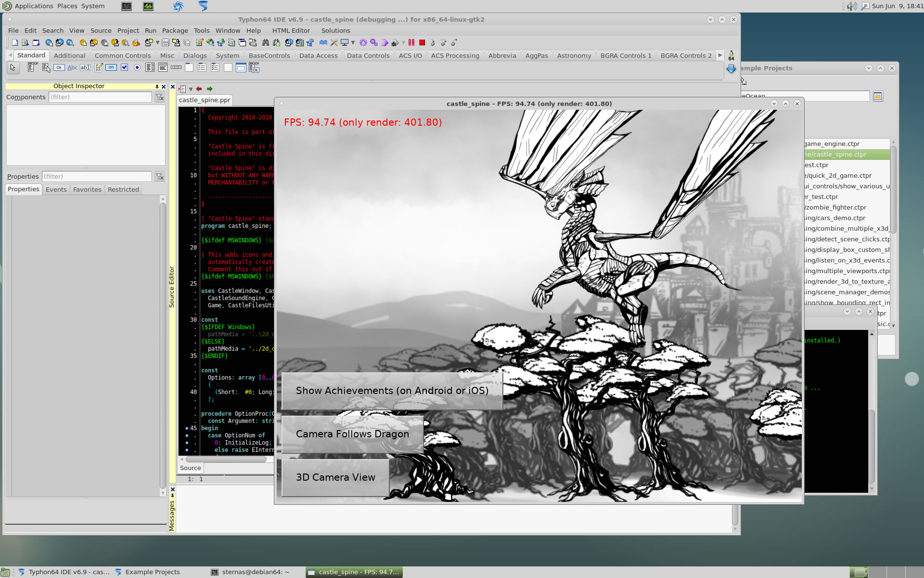
Task: Click the Components filter input field
Action: click(100, 97)
